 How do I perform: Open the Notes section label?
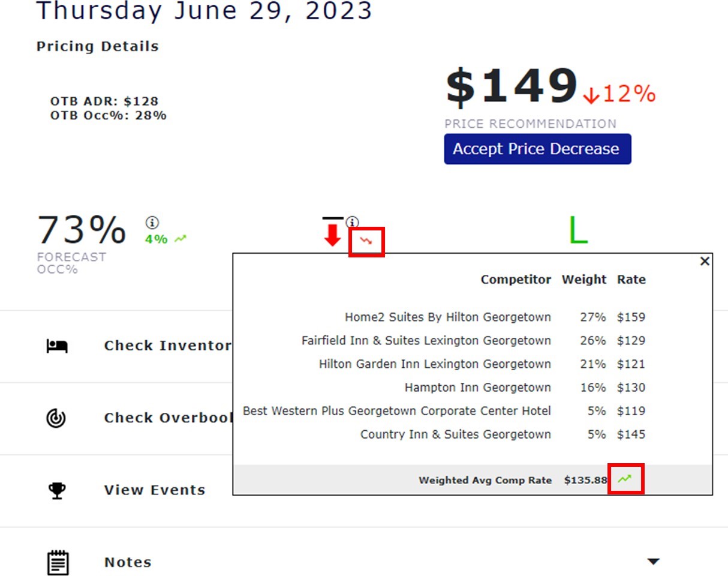(x=128, y=562)
